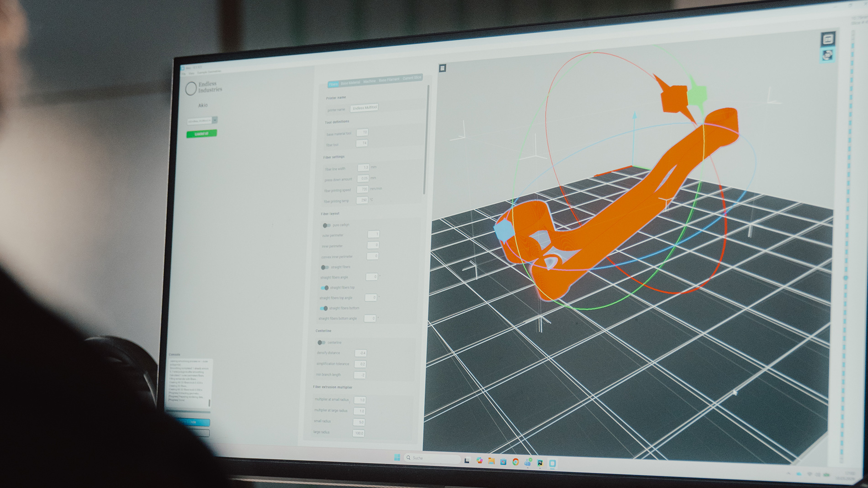Image resolution: width=868 pixels, height=488 pixels.
Task: Click the "Tool definitions" section heading
Action: 337,122
